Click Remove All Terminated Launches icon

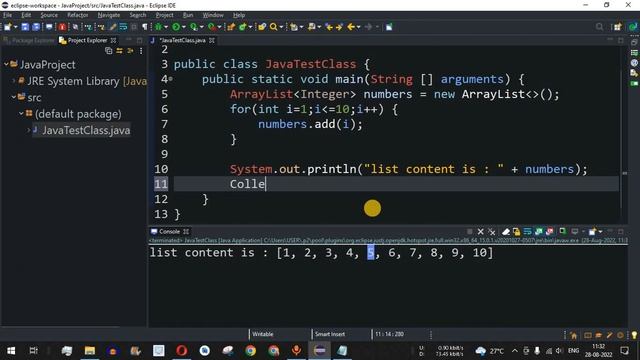(492, 232)
